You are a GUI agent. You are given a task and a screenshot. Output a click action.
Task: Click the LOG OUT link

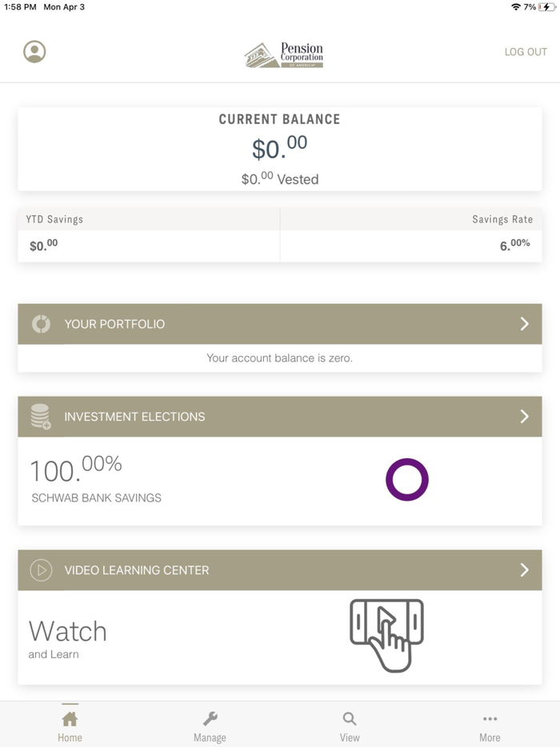point(526,51)
